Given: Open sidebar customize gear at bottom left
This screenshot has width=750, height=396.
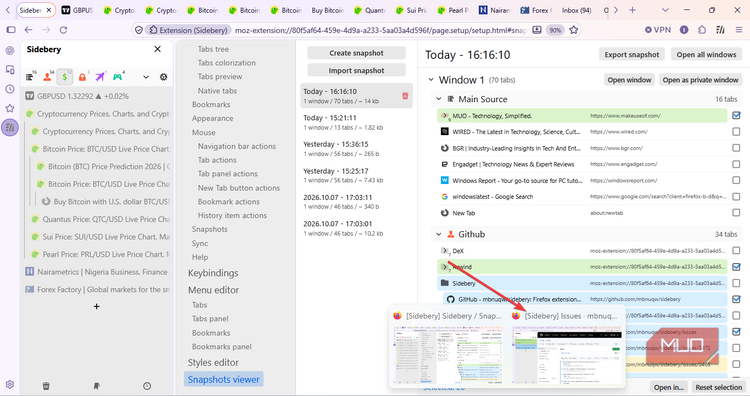Looking at the screenshot, I should [10, 385].
